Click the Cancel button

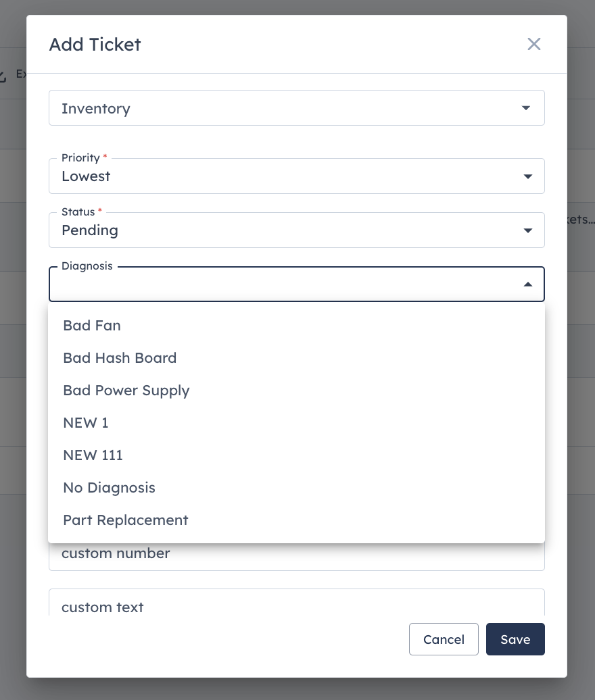444,639
